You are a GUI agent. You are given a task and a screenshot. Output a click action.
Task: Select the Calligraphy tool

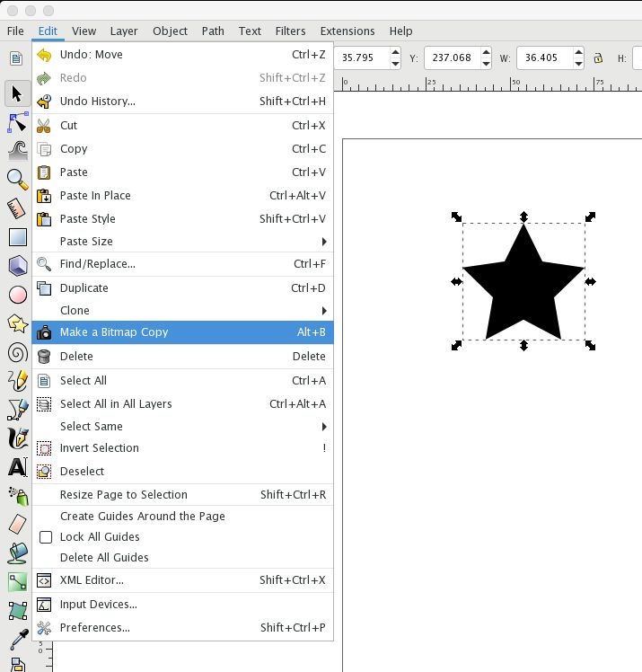point(17,438)
